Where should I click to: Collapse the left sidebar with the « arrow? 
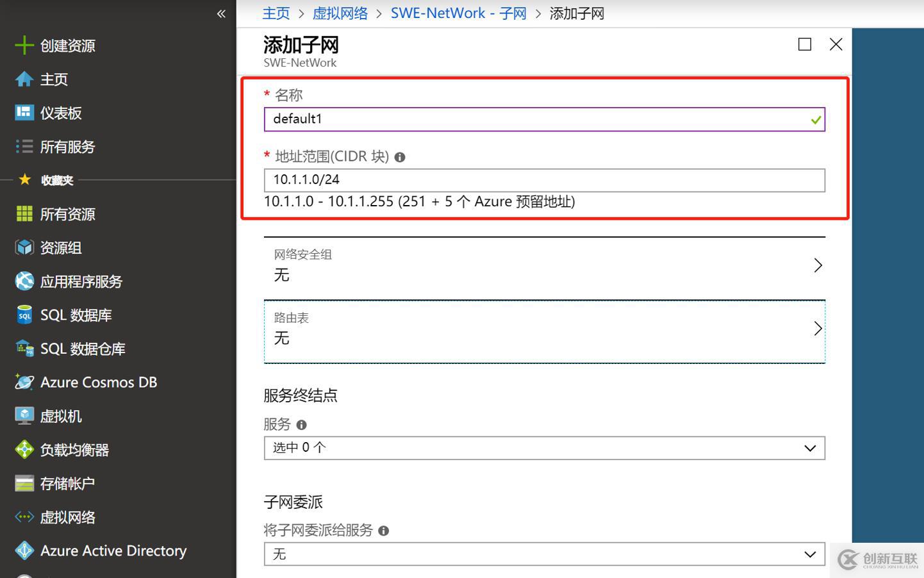pyautogui.click(x=220, y=13)
